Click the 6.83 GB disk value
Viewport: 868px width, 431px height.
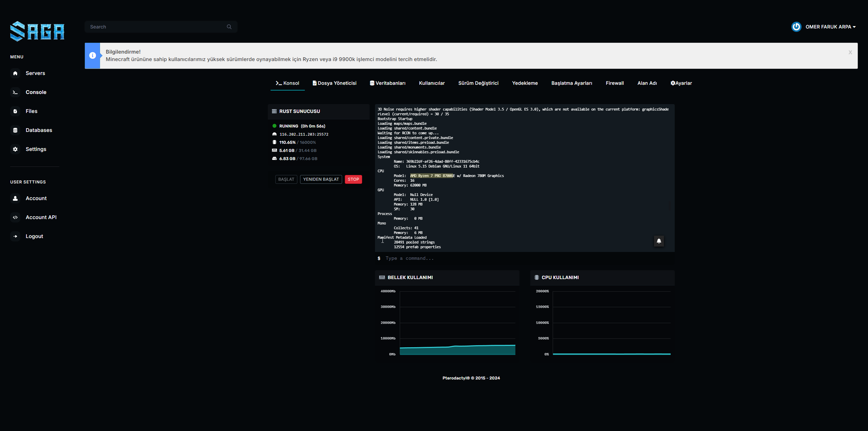(x=287, y=159)
